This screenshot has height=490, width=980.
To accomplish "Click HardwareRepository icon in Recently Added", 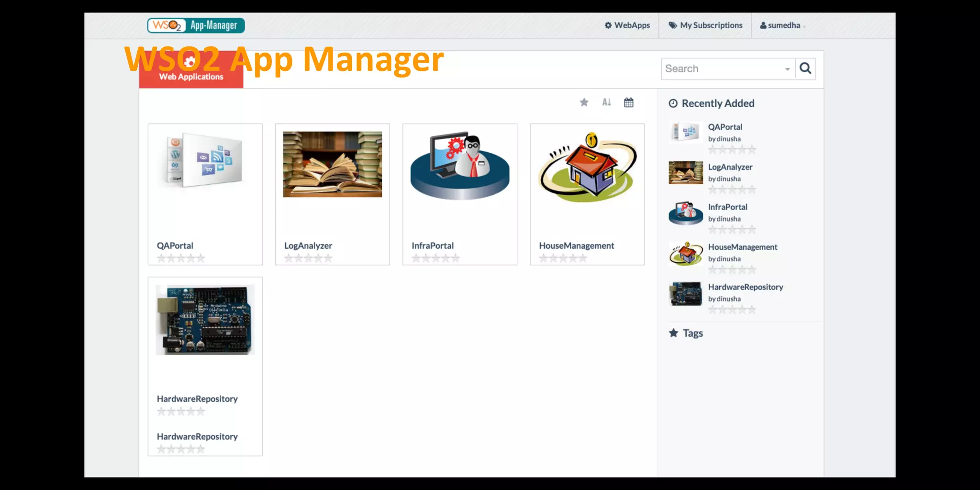I will point(686,293).
